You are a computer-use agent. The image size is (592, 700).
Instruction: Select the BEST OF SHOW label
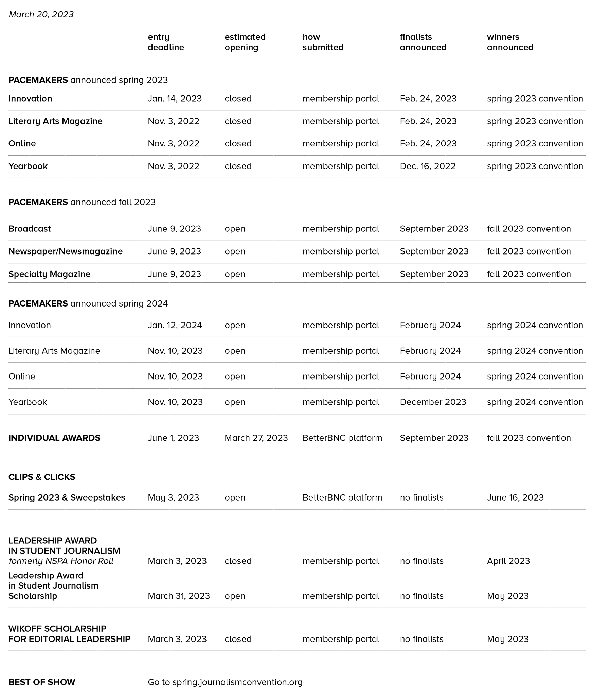(42, 682)
